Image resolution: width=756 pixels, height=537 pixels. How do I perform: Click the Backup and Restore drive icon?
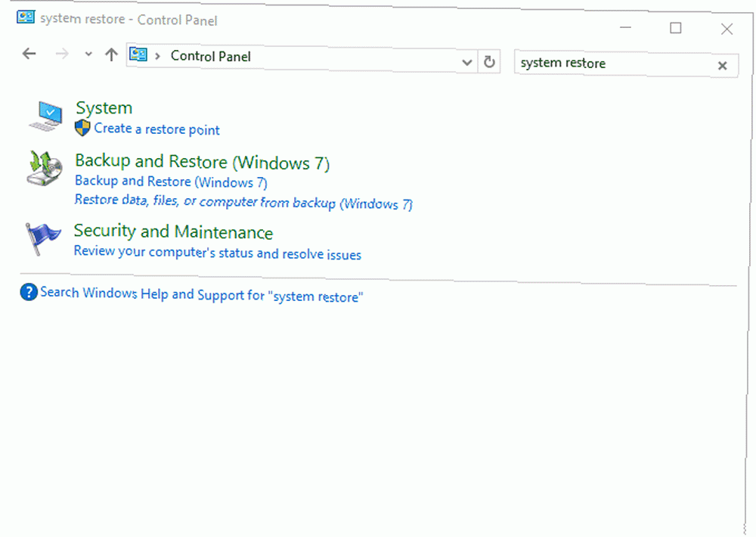click(45, 168)
